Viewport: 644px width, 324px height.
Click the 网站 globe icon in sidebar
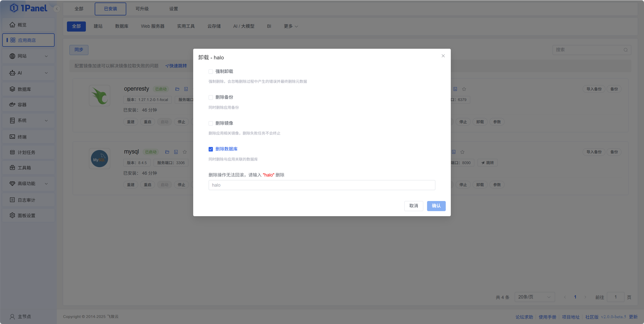tap(12, 56)
